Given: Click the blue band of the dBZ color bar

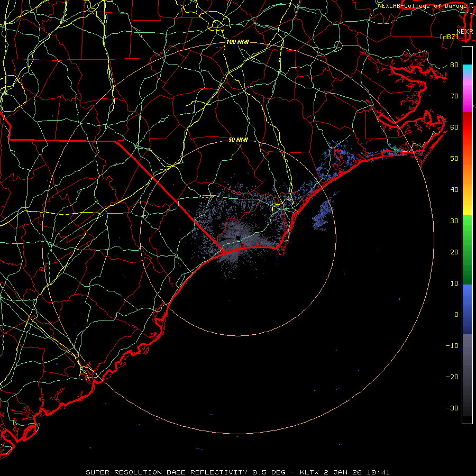Looking at the screenshot, I should coord(467,309).
